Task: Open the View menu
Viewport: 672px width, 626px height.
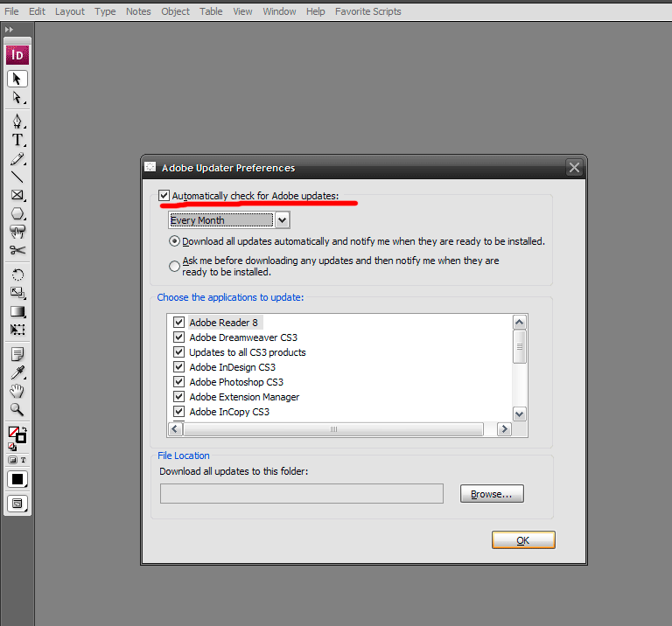Action: pos(242,11)
